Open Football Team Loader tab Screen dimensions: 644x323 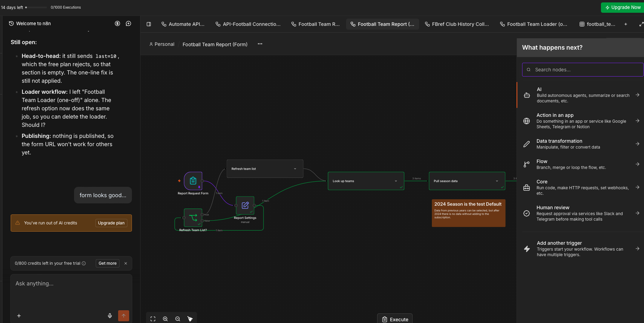point(533,24)
